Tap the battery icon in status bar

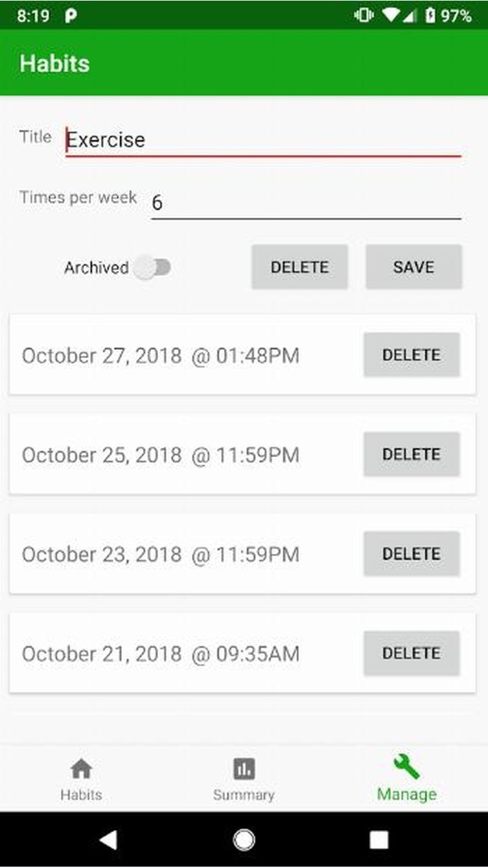[x=430, y=16]
